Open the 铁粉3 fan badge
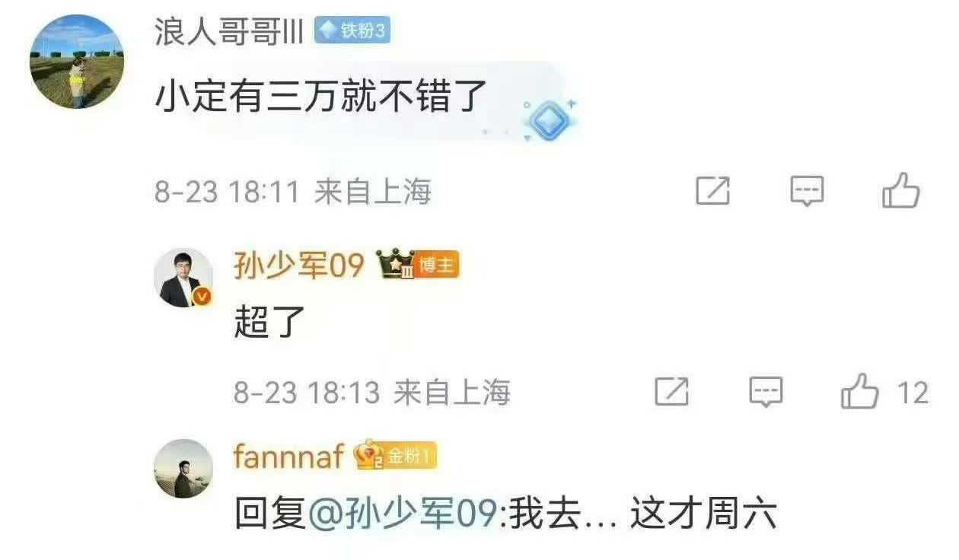 tap(352, 31)
